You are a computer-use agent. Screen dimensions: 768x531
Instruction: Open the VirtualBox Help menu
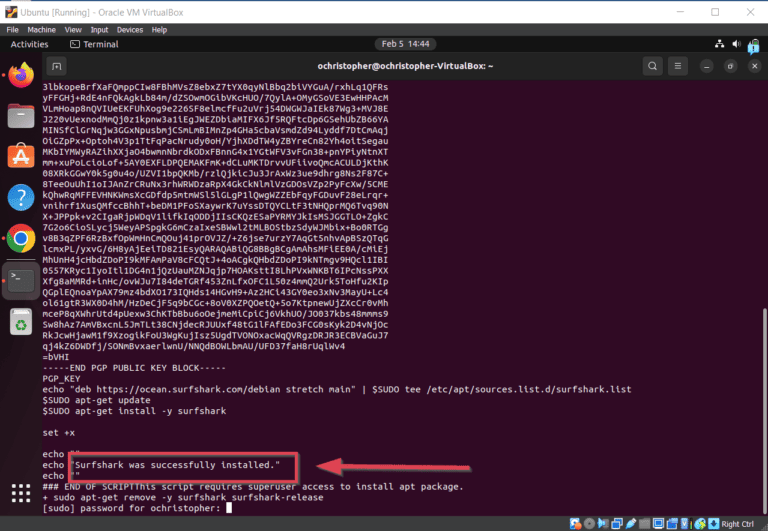click(x=159, y=30)
